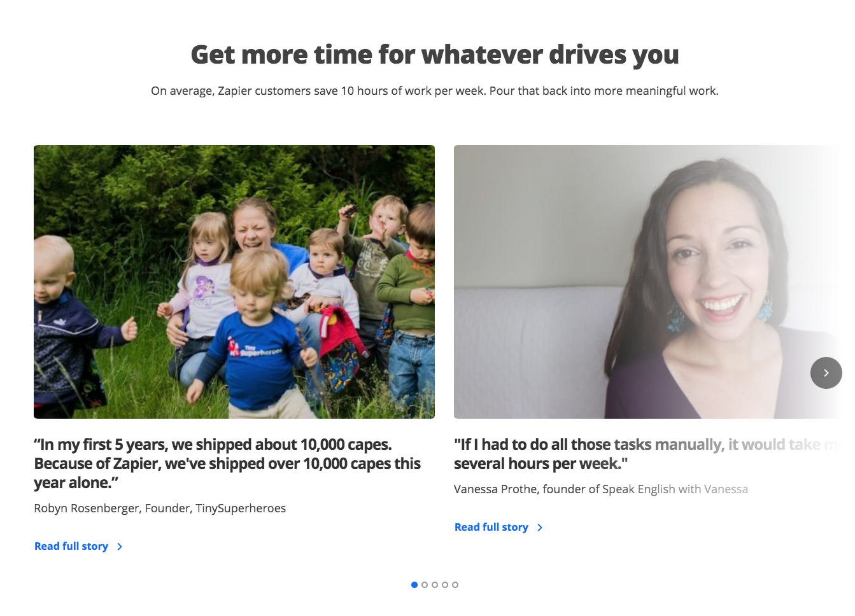Select the fourth carousel pagination dot
Image resolution: width=855 pixels, height=616 pixels.
click(445, 585)
